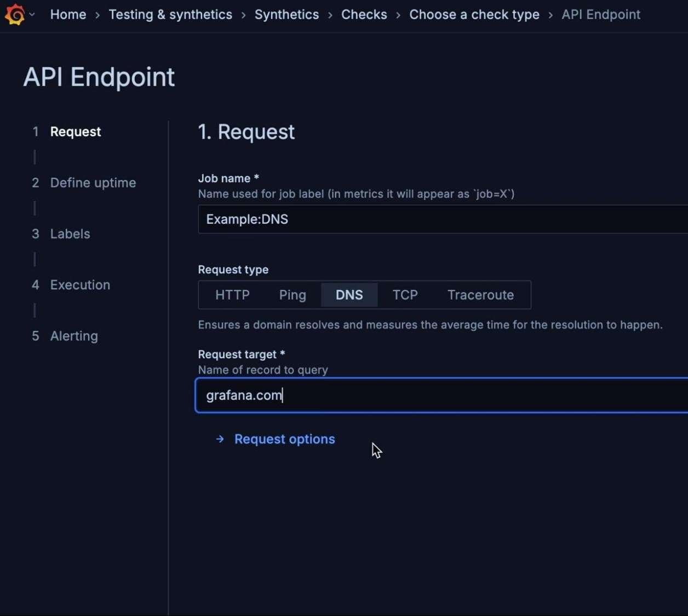The width and height of the screenshot is (688, 616).
Task: Select the HTTP request type
Action: point(232,295)
